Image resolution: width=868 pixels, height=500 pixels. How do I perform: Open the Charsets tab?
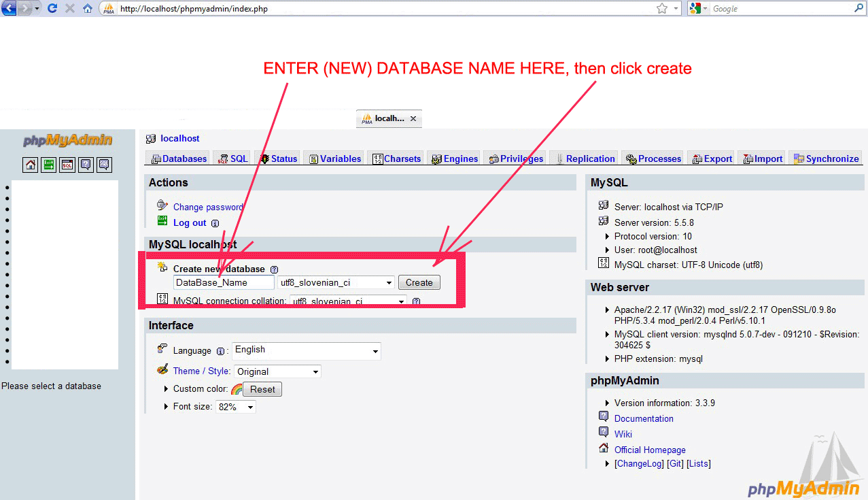coord(396,159)
